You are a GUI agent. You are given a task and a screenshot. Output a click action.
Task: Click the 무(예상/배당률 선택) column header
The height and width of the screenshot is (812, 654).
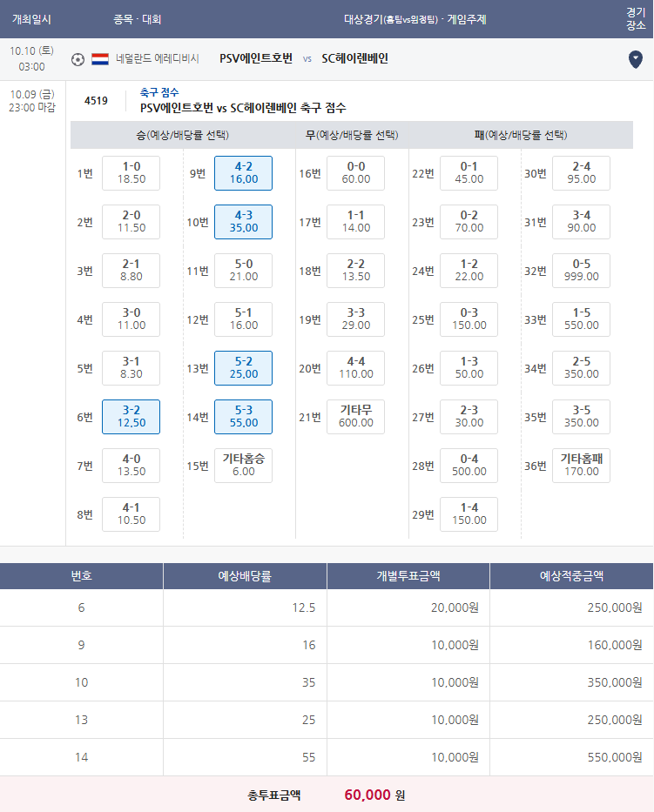(x=352, y=135)
